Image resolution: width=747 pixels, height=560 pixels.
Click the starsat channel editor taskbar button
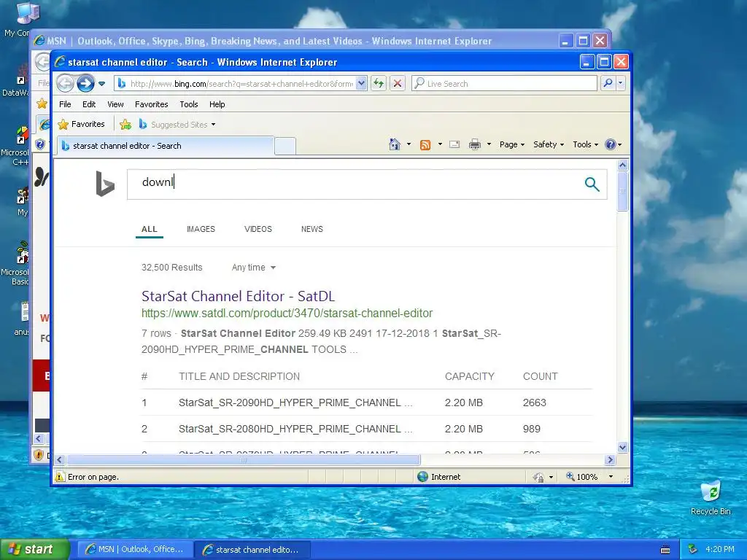tap(252, 550)
